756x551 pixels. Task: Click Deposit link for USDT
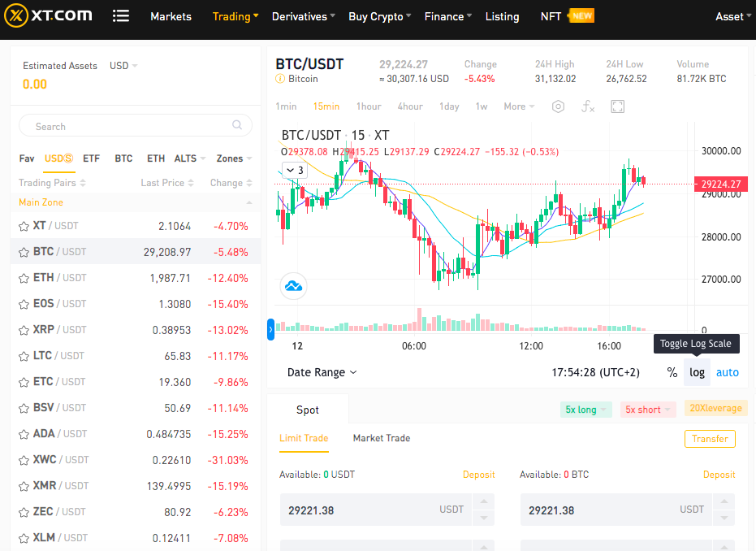coord(479,475)
